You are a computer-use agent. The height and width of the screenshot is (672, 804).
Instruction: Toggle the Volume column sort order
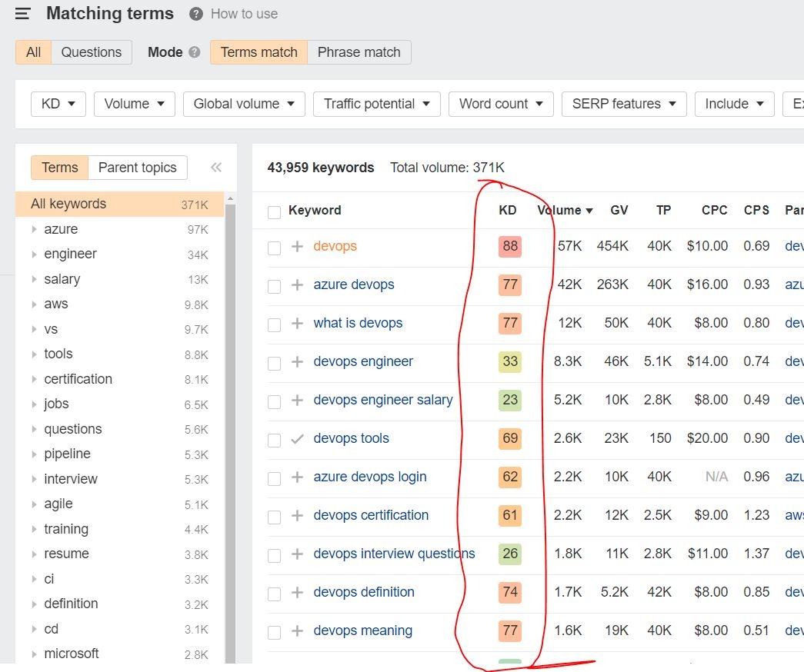[565, 210]
